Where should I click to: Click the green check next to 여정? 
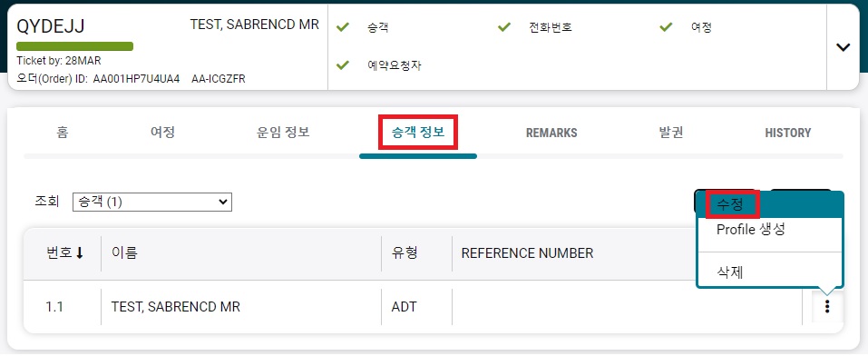coord(666,27)
